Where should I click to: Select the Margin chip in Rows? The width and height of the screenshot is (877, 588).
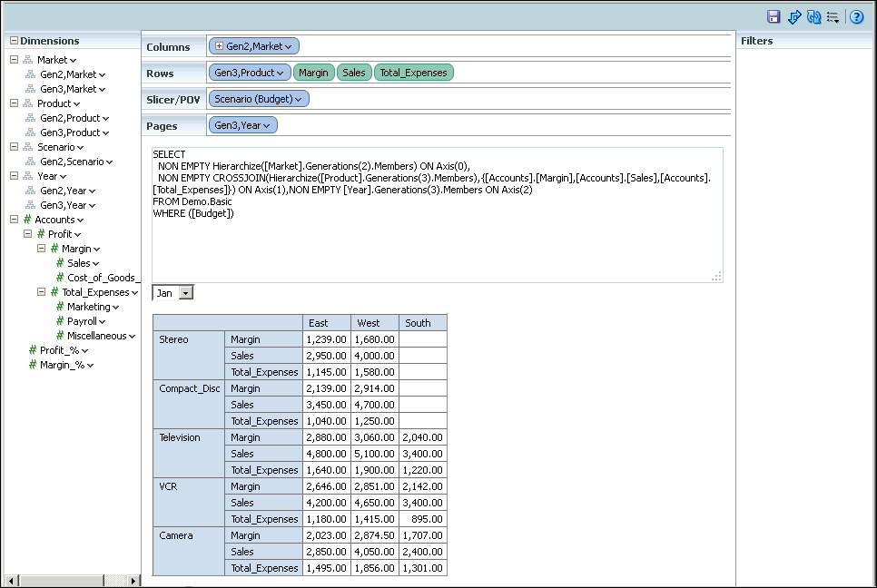[x=313, y=72]
